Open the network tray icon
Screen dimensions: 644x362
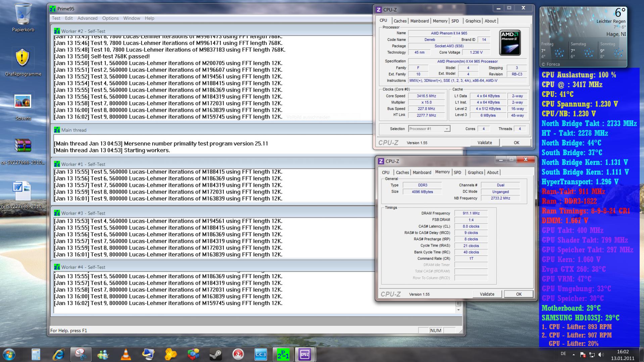tap(592, 354)
